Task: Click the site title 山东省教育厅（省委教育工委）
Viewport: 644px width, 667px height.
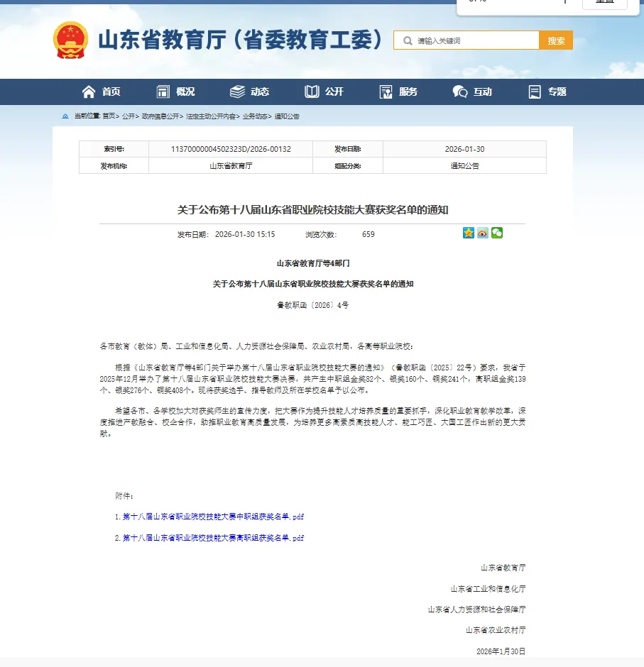Action: click(240, 40)
